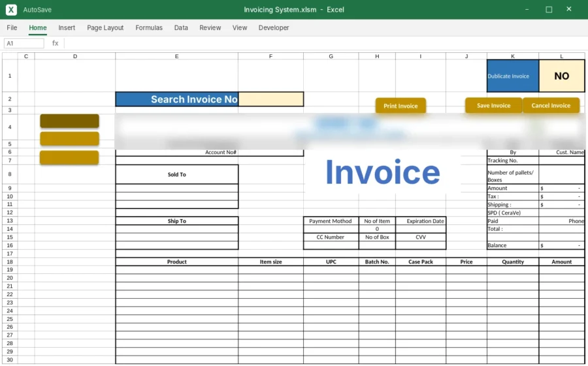Click the Product column header cell
Image resolution: width=588 pixels, height=366 pixels.
tap(177, 261)
